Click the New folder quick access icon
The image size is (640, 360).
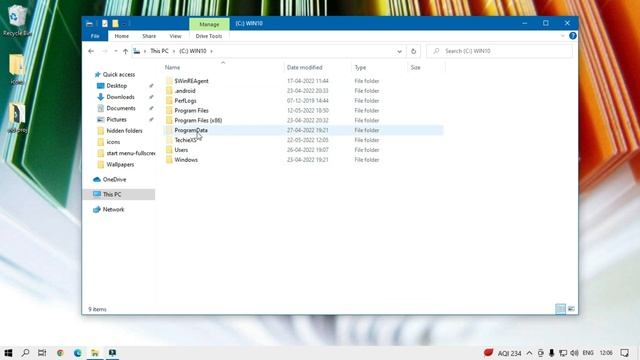(x=116, y=24)
